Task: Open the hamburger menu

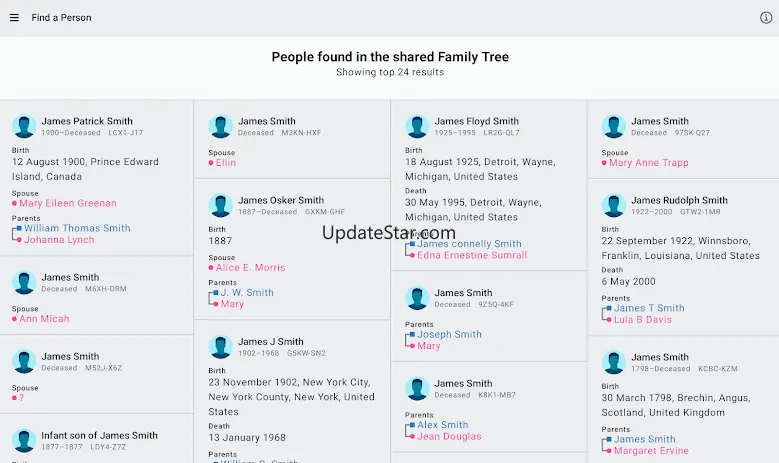Action: [x=14, y=18]
